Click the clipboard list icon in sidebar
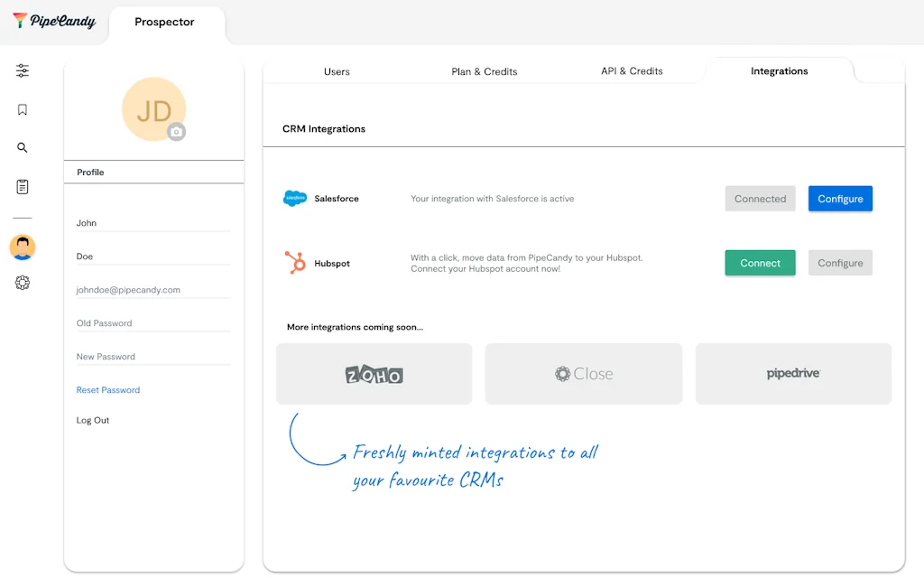 pyautogui.click(x=23, y=187)
